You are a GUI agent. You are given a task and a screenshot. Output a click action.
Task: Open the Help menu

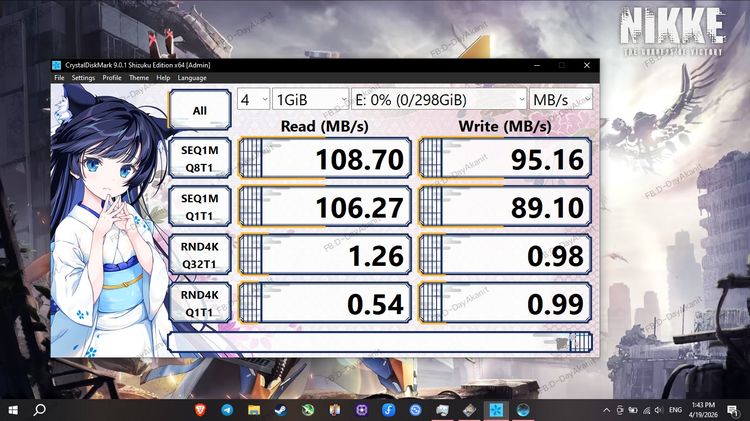tap(163, 78)
